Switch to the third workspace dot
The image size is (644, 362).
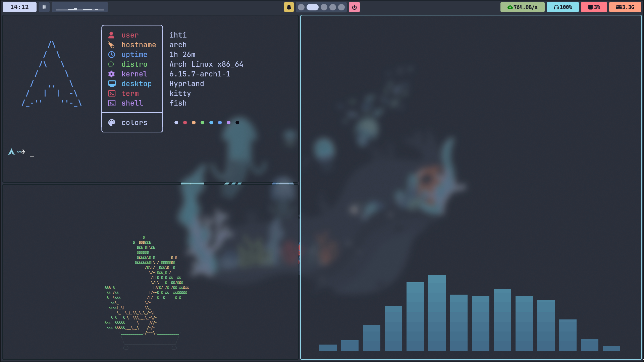pos(324,7)
